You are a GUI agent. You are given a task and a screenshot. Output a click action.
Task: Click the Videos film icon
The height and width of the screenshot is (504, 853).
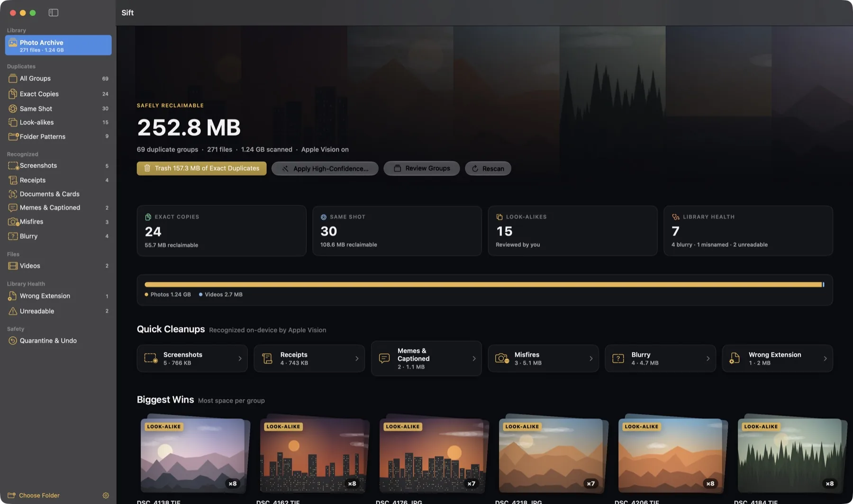click(13, 266)
